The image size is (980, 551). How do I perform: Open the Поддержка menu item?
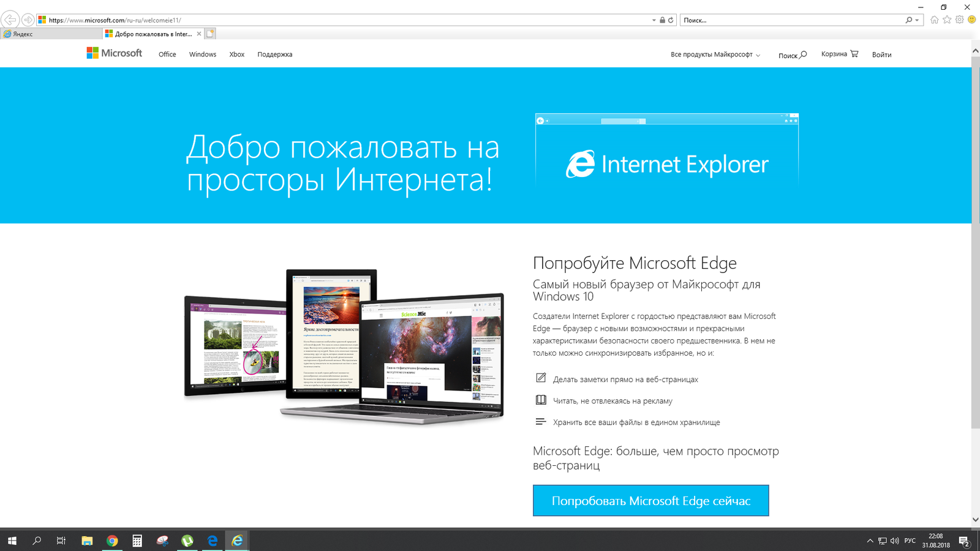click(275, 54)
